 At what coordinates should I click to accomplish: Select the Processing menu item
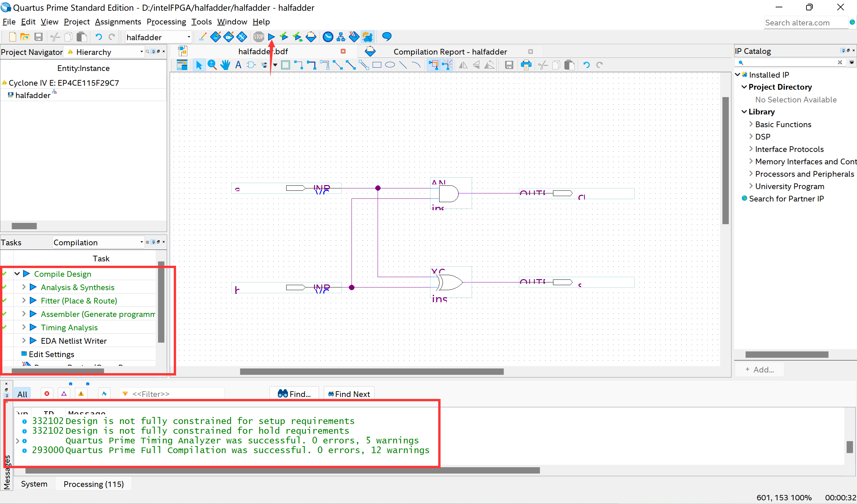pos(166,22)
